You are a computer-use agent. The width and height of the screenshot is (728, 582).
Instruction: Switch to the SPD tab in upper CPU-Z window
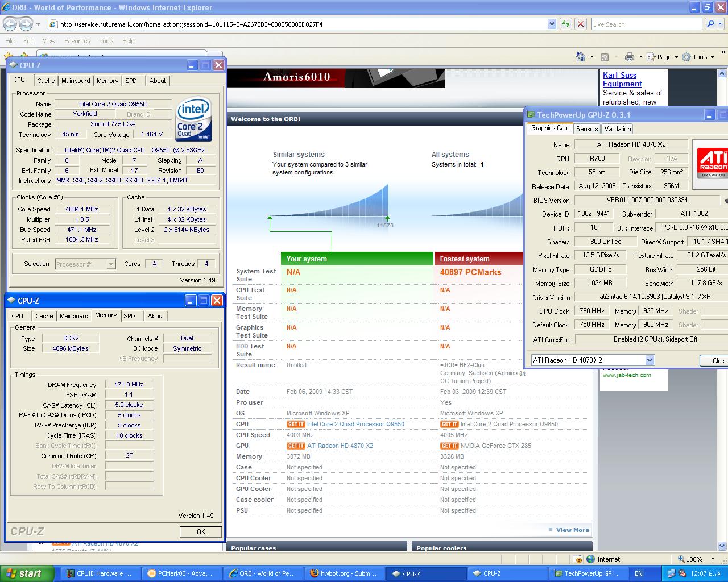pos(131,81)
